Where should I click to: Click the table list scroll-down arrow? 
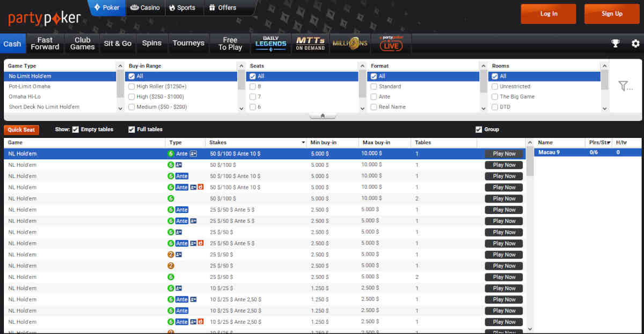(x=530, y=329)
